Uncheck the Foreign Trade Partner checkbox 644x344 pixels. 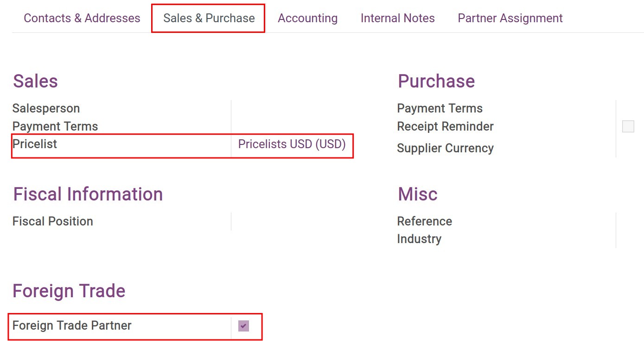coord(243,326)
